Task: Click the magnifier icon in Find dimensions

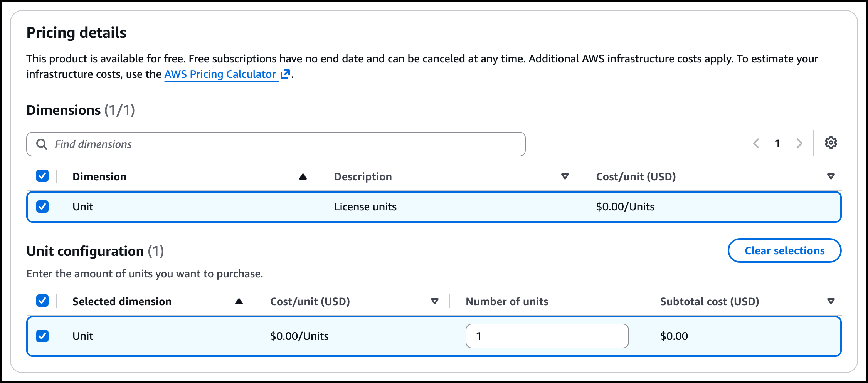Action: [x=42, y=144]
